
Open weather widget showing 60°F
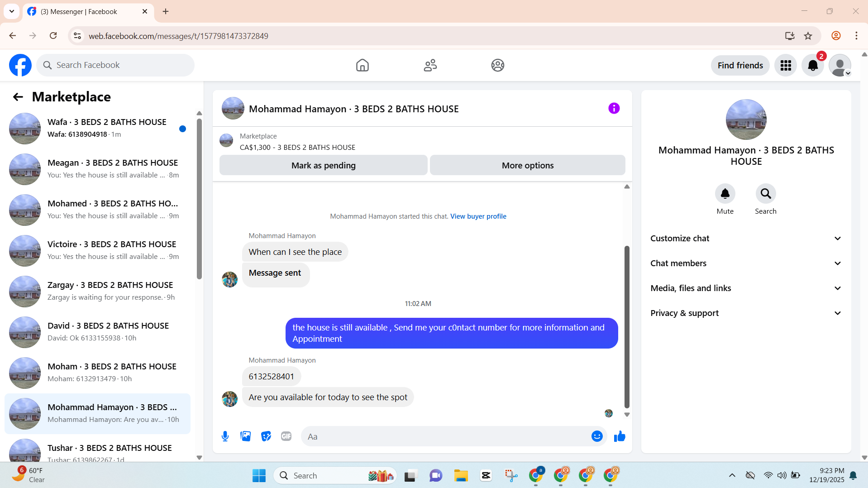pos(29,475)
